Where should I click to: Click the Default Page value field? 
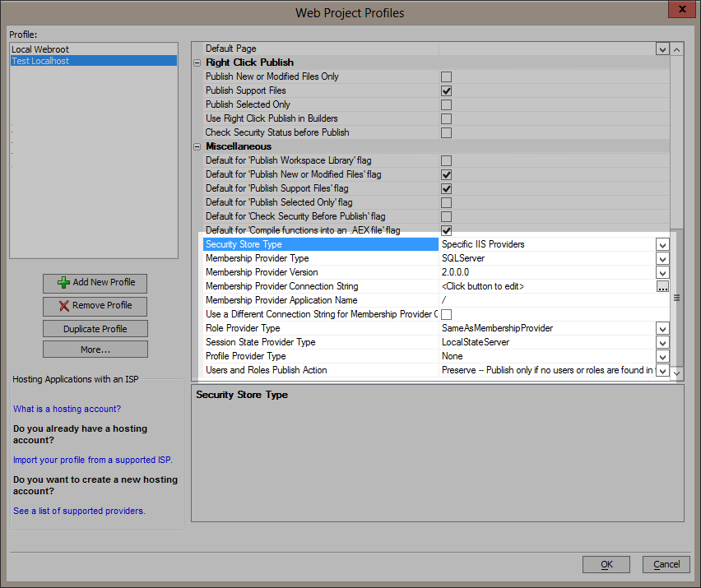coord(547,49)
